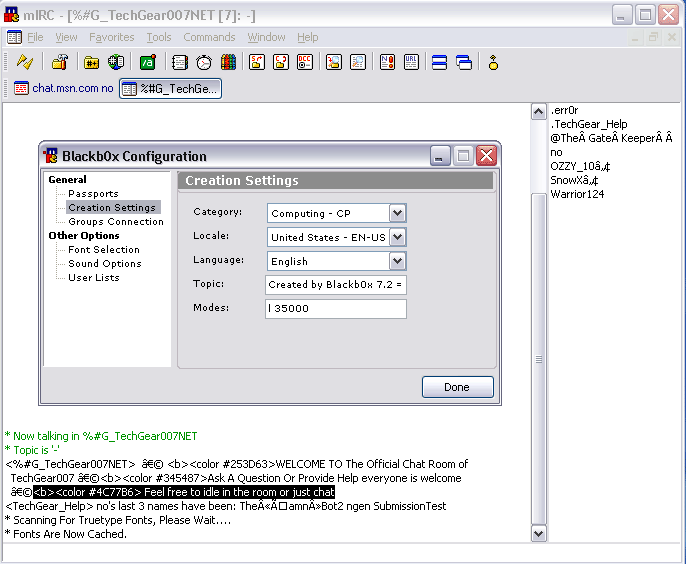Click the mIRC menu bar window icon

point(14,37)
